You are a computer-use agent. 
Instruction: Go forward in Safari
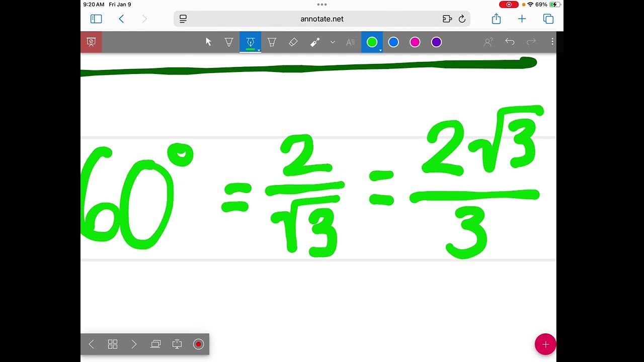144,19
